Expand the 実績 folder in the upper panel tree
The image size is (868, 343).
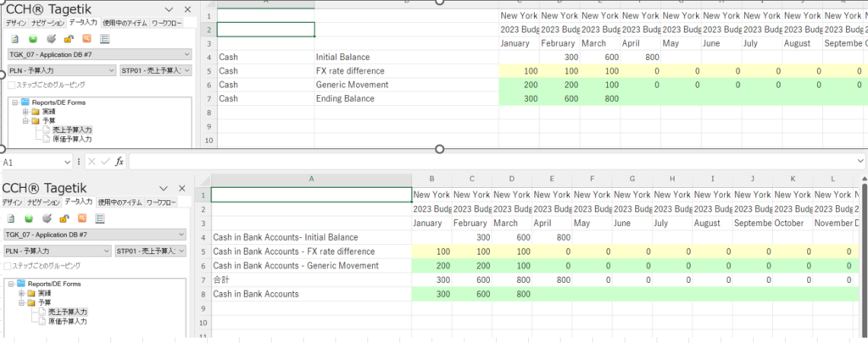point(25,112)
